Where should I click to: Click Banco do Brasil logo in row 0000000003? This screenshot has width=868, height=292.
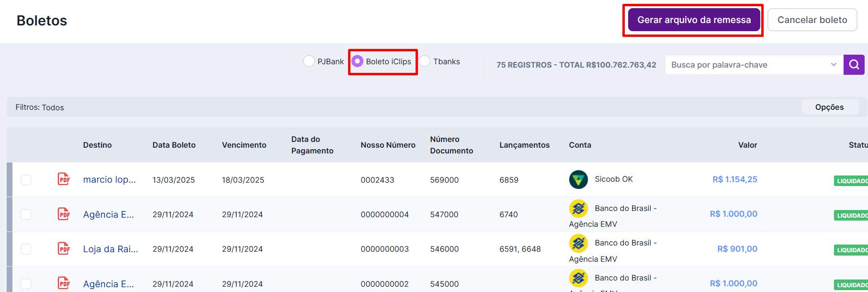click(578, 243)
